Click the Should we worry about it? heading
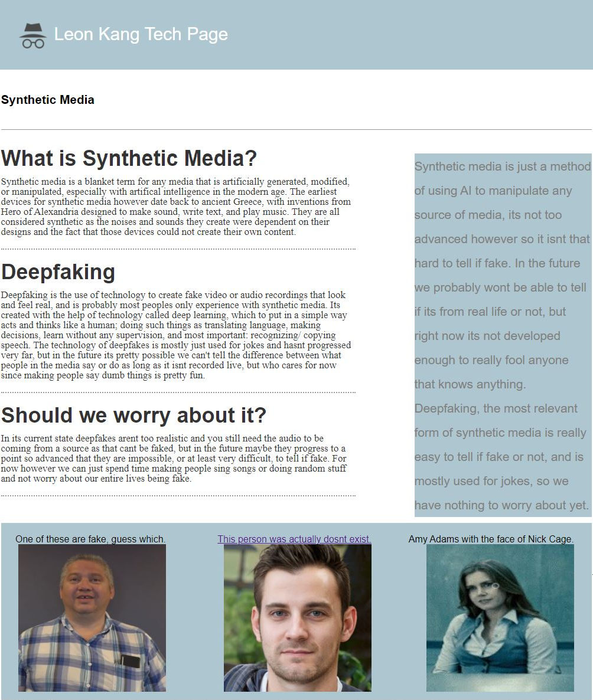 coord(133,416)
